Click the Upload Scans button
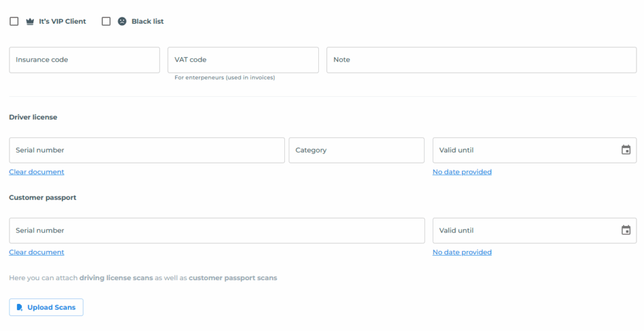The image size is (644, 331). click(x=46, y=307)
